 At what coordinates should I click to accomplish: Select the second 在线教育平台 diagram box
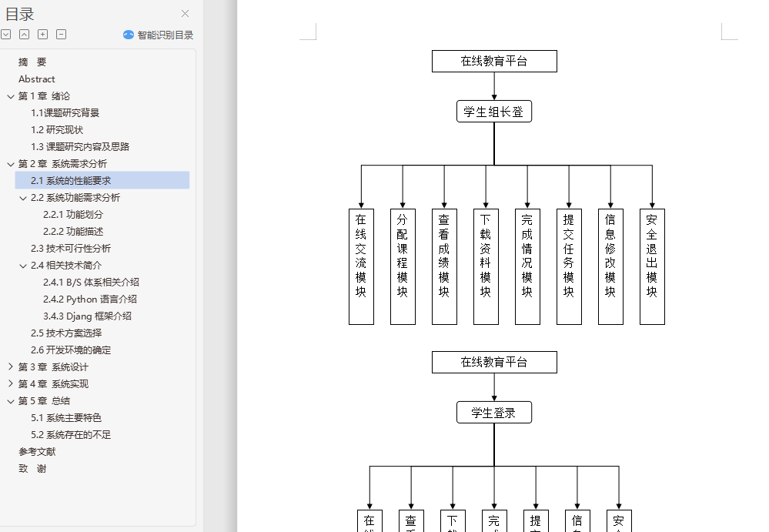click(494, 363)
